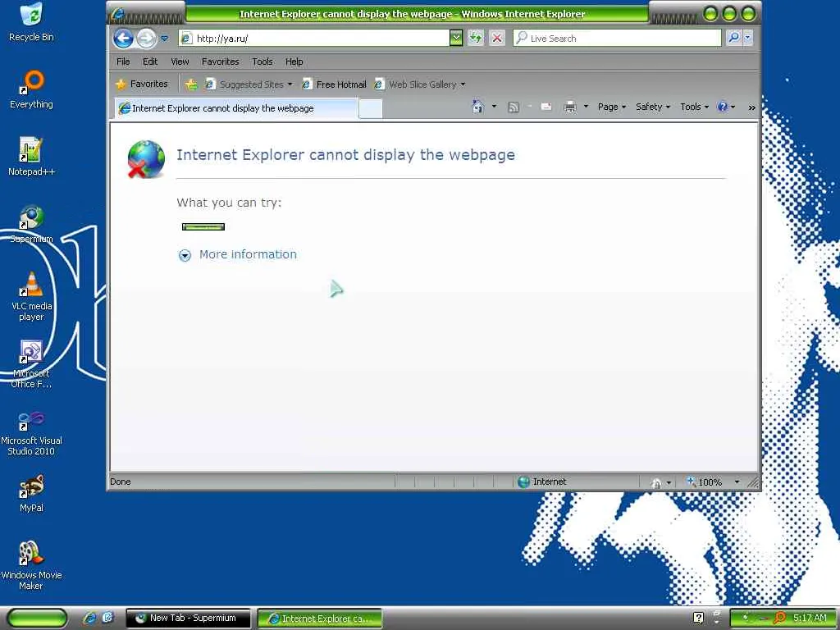840x630 pixels.
Task: Click the command bar overflow chevron
Action: [x=751, y=107]
